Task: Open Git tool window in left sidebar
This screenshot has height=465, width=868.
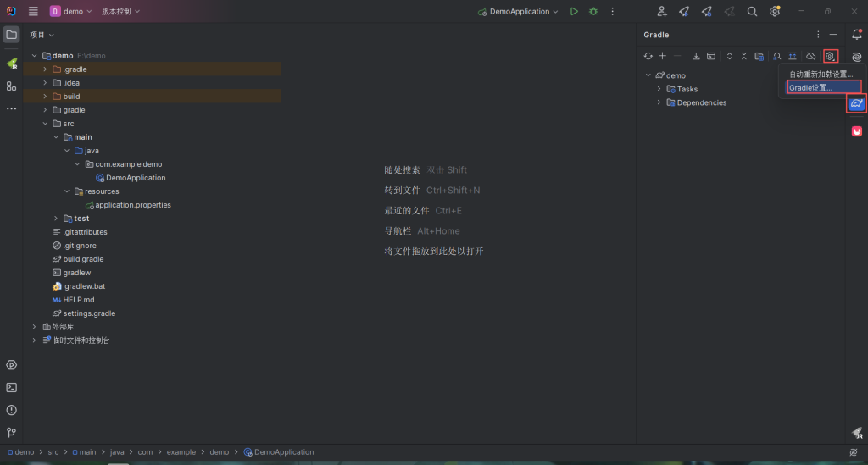Action: tap(11, 432)
